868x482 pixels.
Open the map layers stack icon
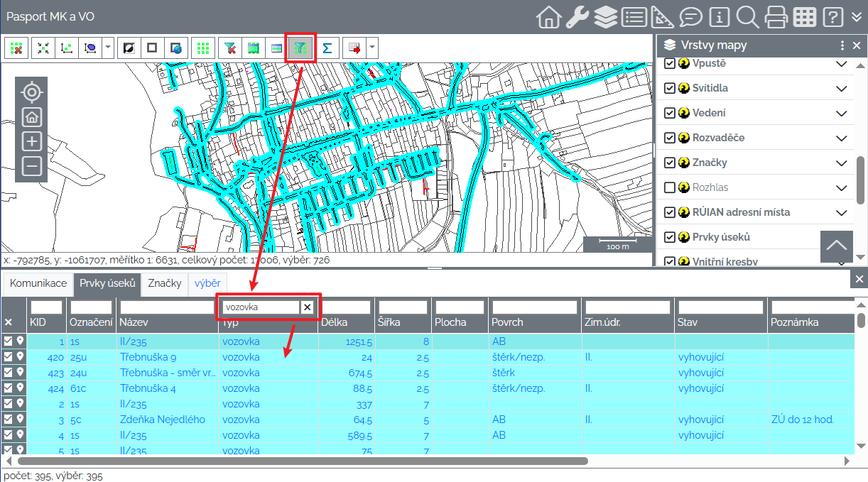[x=605, y=17]
